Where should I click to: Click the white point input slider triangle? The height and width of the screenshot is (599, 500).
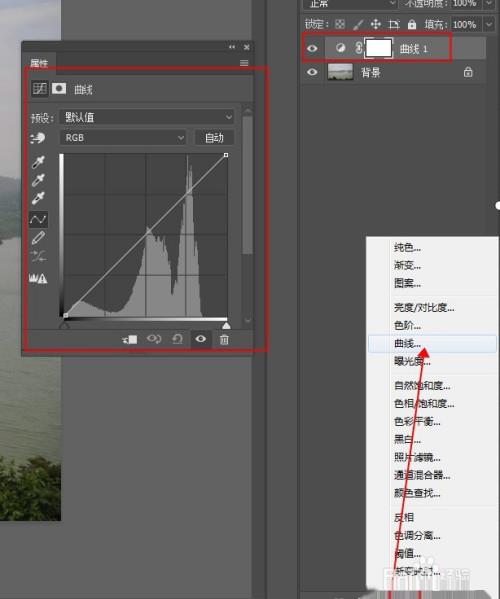point(226,325)
